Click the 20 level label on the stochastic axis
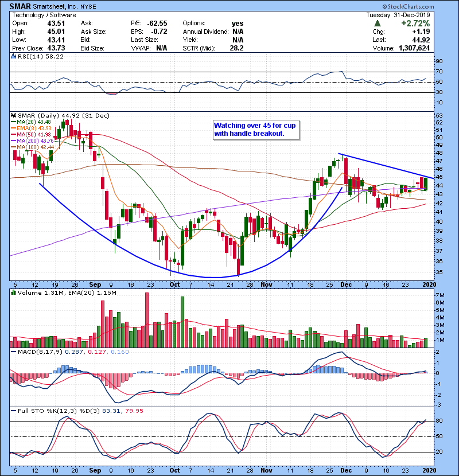This screenshot has width=459, height=476. (439, 452)
